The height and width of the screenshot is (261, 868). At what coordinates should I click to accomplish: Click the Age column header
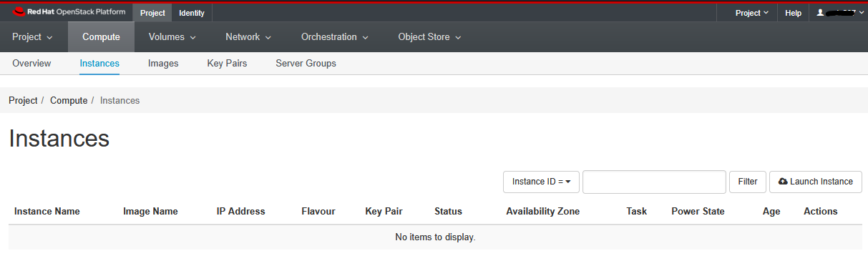pyautogui.click(x=771, y=212)
